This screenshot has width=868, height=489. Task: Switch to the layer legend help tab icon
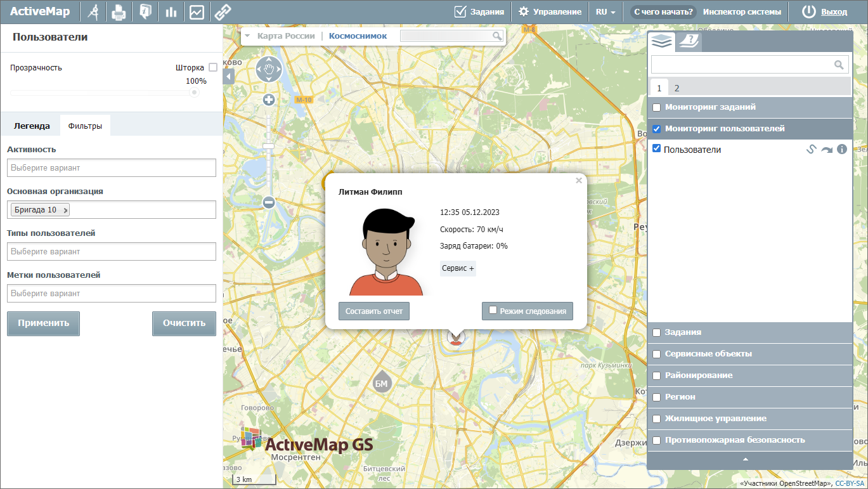click(x=688, y=42)
